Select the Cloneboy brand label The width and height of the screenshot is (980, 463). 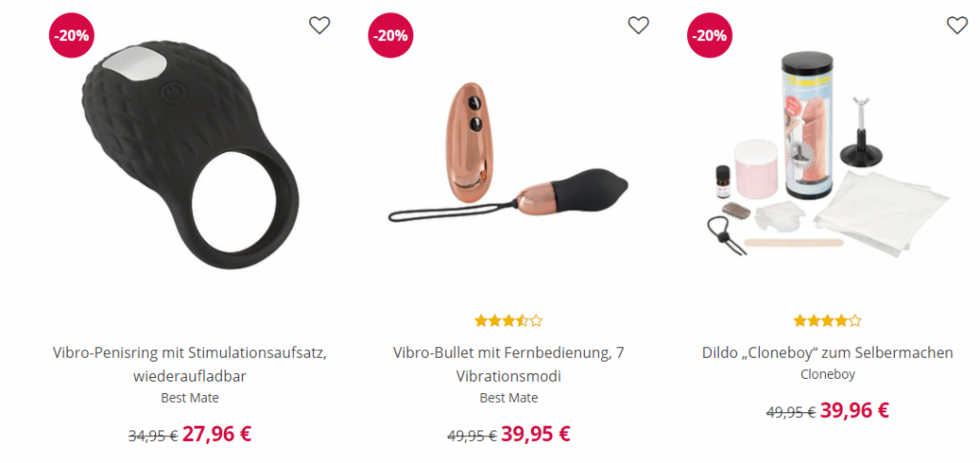click(828, 374)
